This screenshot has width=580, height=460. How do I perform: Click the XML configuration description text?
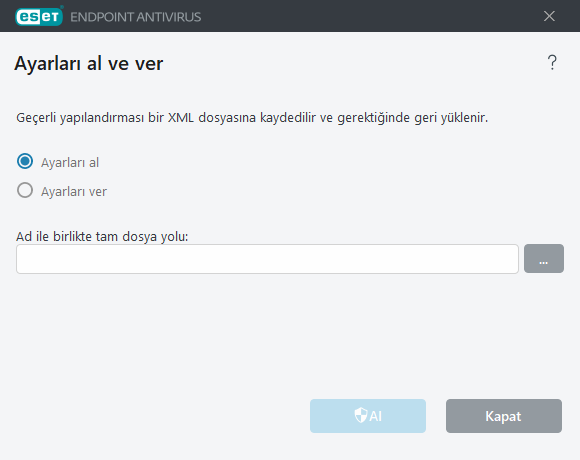[252, 118]
